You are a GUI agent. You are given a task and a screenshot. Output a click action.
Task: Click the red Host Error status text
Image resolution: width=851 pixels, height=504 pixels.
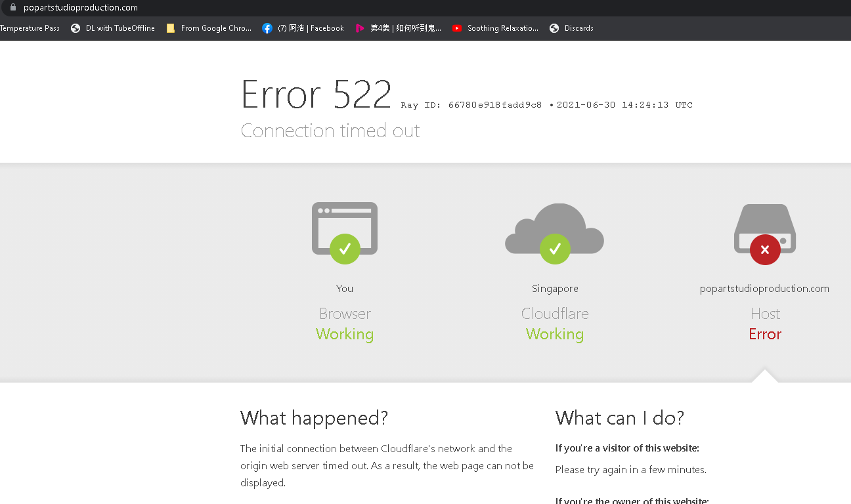click(765, 334)
